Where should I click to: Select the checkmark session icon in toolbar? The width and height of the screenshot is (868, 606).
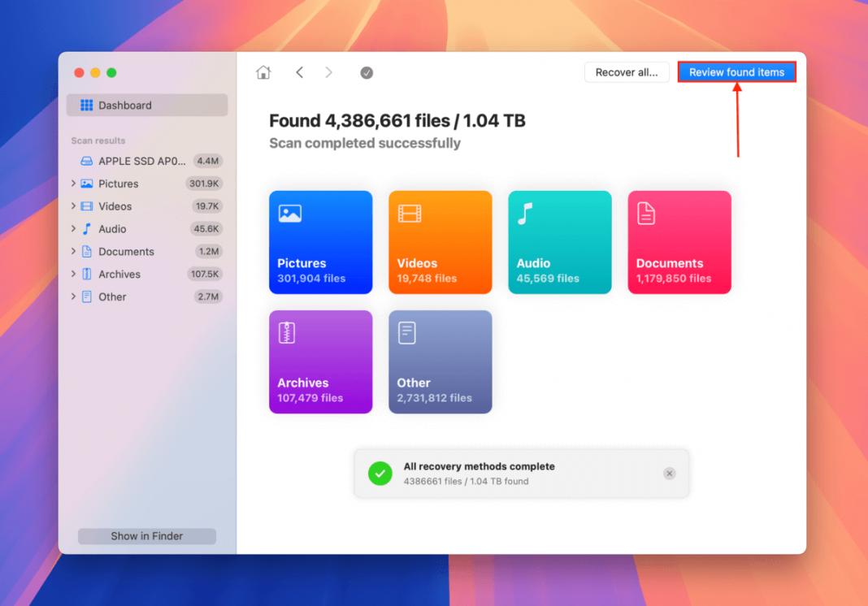[x=367, y=71]
